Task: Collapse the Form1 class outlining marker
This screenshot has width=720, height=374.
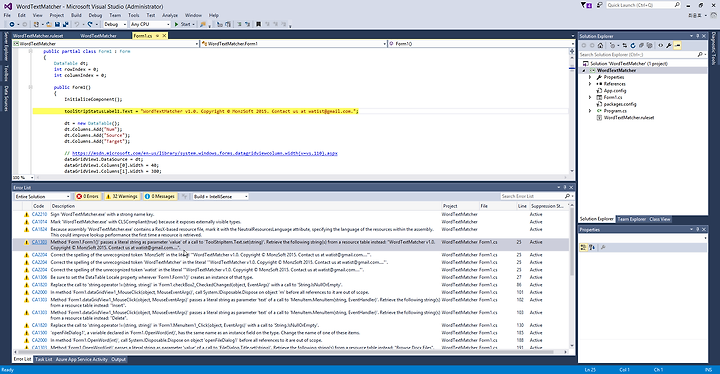Action: tap(30, 51)
